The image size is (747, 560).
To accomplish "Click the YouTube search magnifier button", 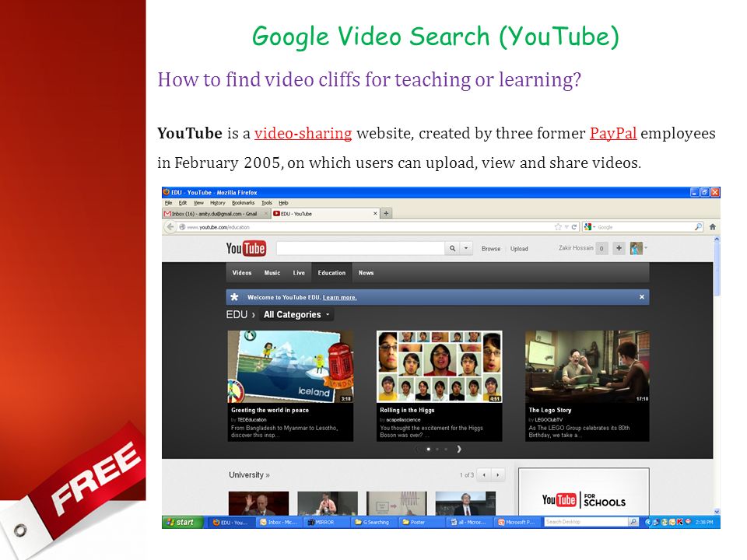I will 452,248.
